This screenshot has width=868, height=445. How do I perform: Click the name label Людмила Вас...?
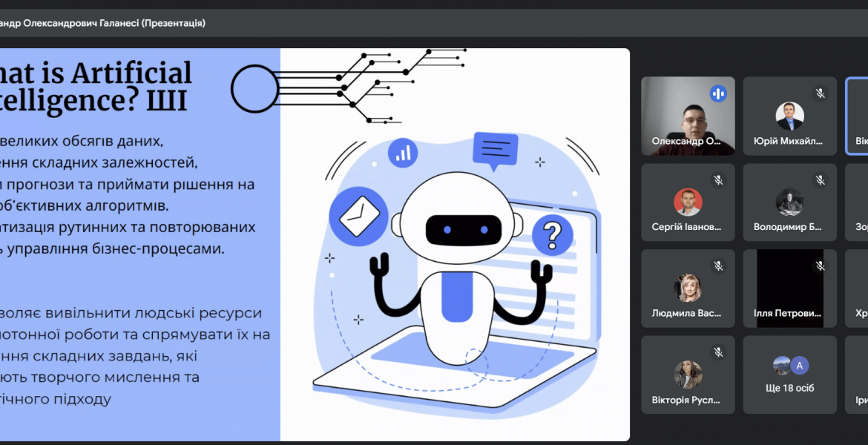coord(686,313)
